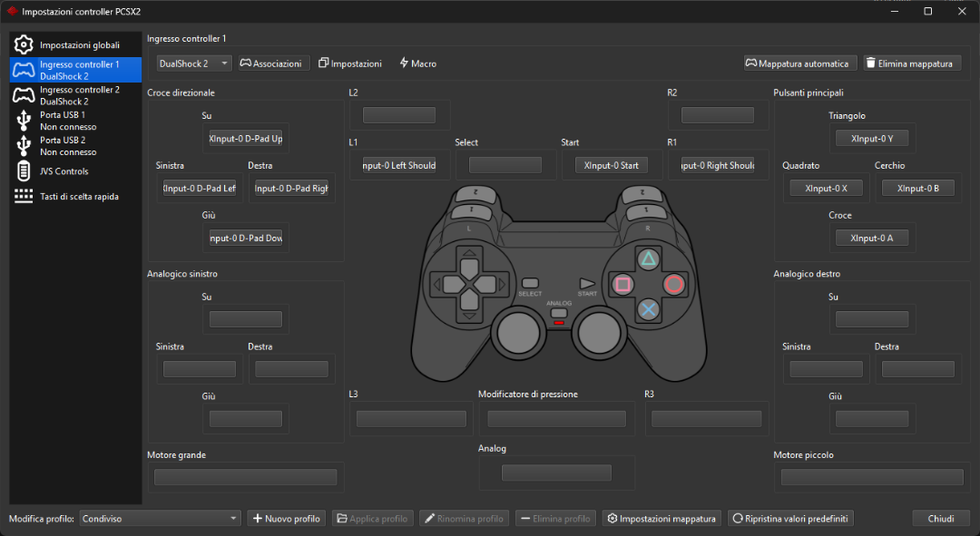This screenshot has width=980, height=536.
Task: Rebind Cerchio XInput-0 B
Action: click(918, 188)
